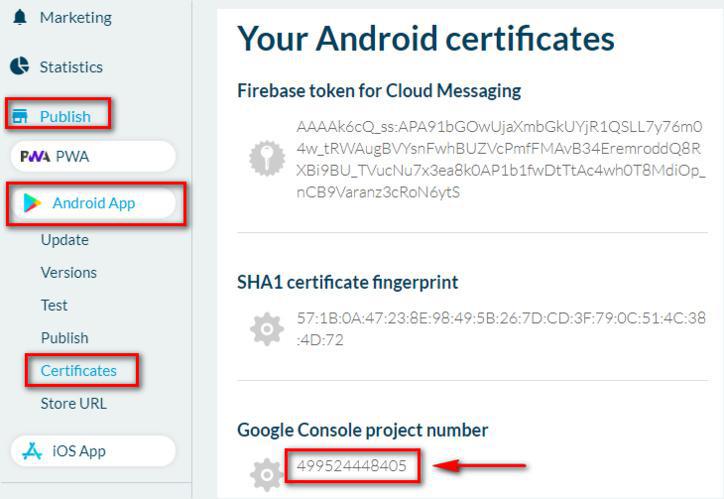Expand the iOS App section

click(79, 451)
